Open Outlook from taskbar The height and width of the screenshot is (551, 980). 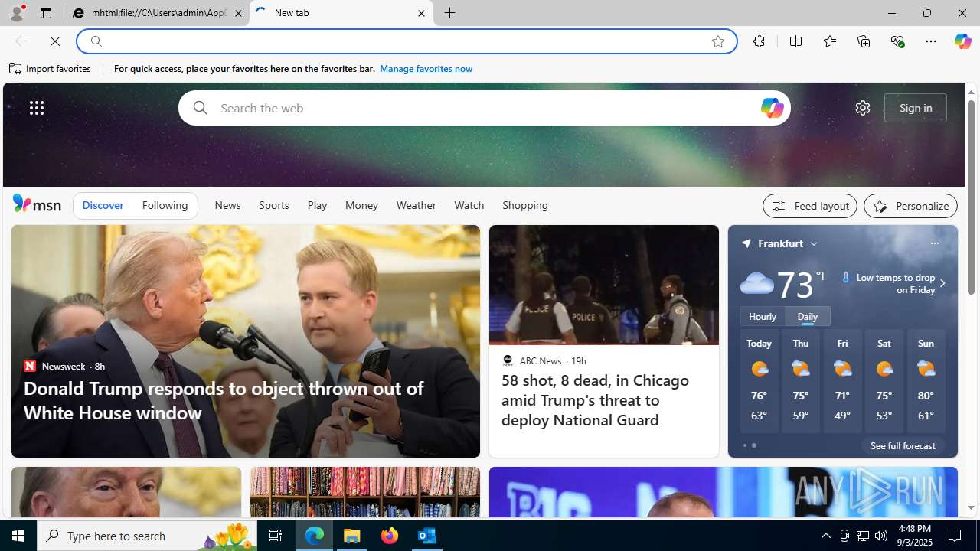pyautogui.click(x=427, y=536)
